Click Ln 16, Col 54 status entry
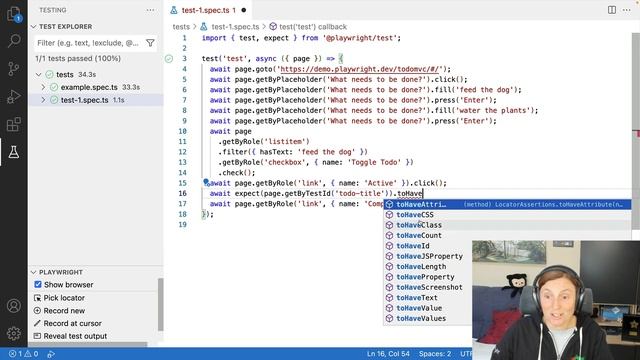640x360 pixels. (x=388, y=354)
